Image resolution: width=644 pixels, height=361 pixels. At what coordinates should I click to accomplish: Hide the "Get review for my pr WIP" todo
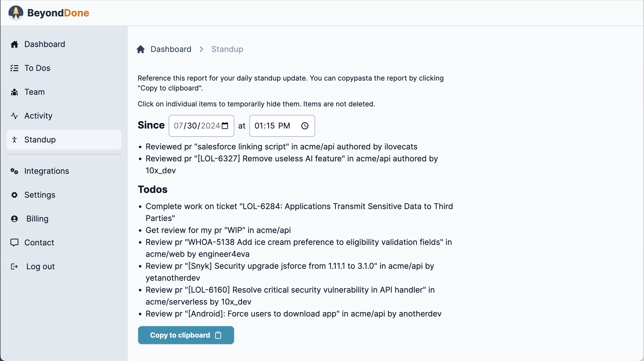coord(218,230)
